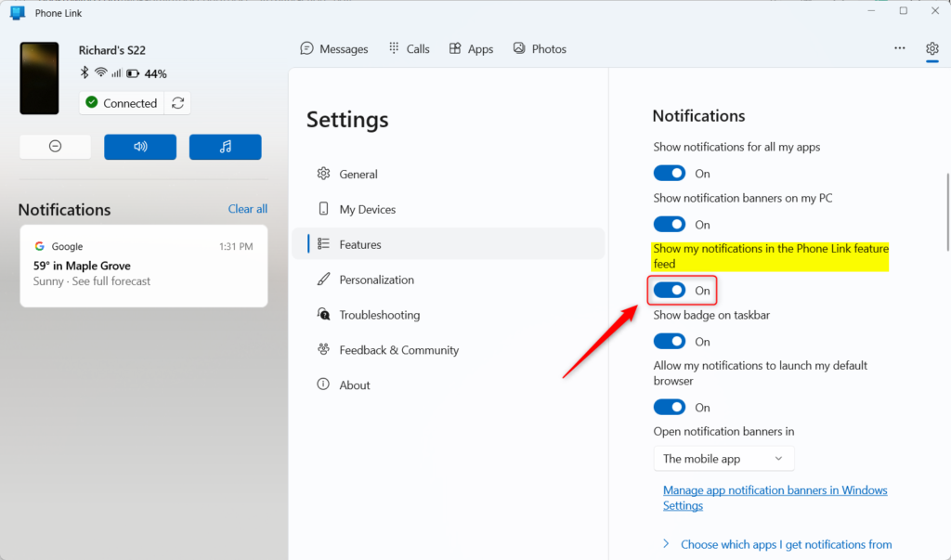This screenshot has height=560, width=951.
Task: Open the Messages tab
Action: (334, 48)
